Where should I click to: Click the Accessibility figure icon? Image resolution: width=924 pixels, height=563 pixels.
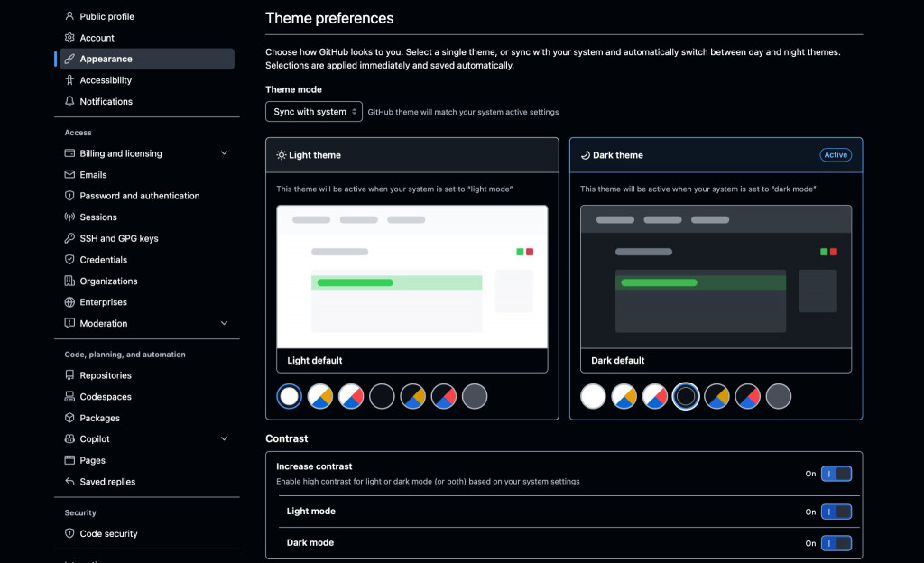[x=69, y=79]
